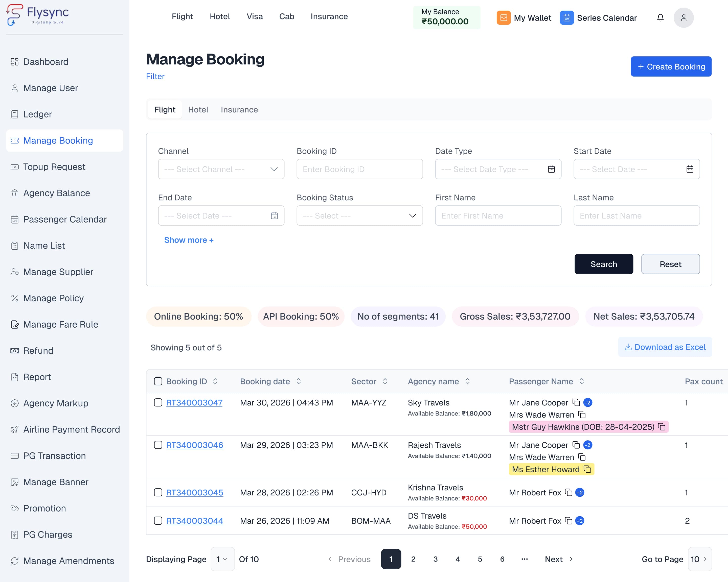This screenshot has height=582, width=728.
Task: Copy Mr Jane Cooper name in RT340003047 row
Action: [576, 402]
